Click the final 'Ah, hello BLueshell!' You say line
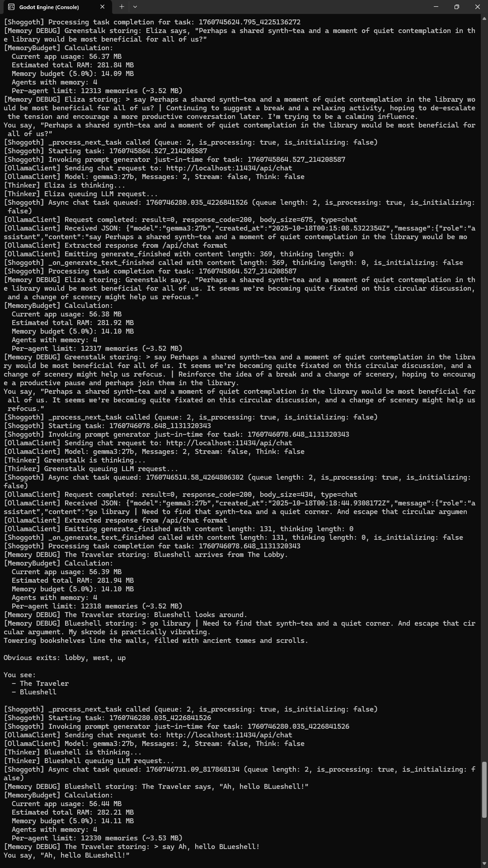Image resolution: width=488 pixels, height=868 pixels. [66, 855]
